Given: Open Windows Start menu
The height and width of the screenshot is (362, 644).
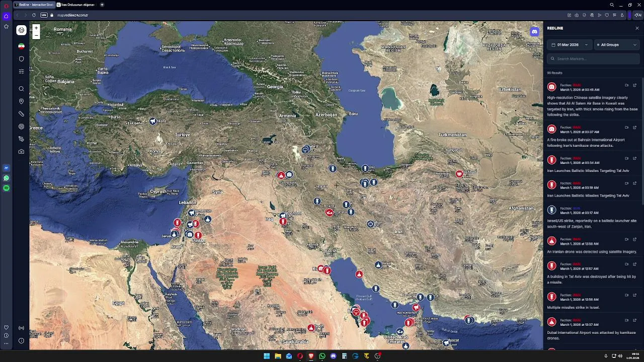Looking at the screenshot, I should 267,356.
